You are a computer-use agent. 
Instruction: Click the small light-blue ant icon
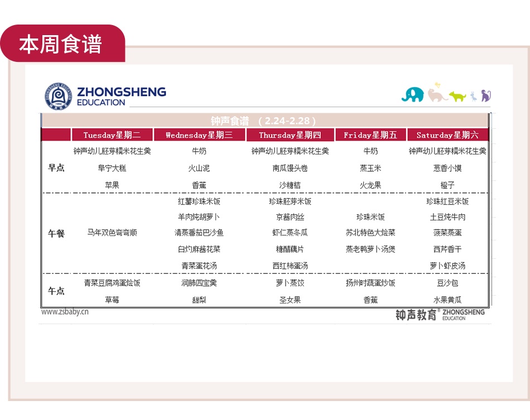(x=474, y=96)
